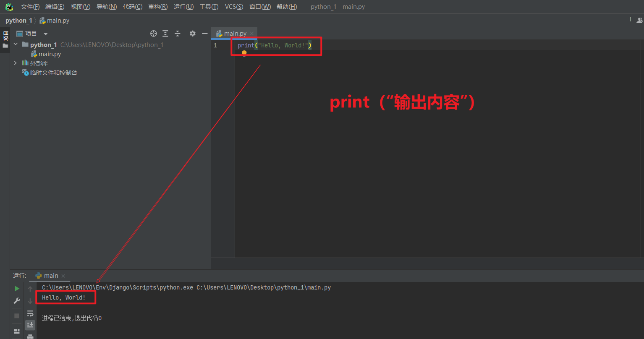Open project panel gear options
This screenshot has height=339, width=644.
click(193, 34)
